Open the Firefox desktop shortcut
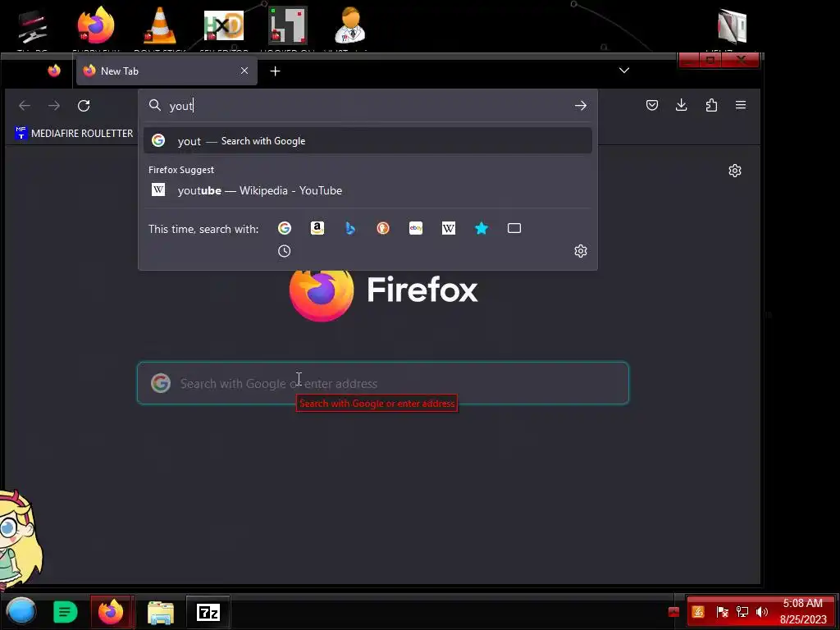The height and width of the screenshot is (630, 840). click(x=95, y=25)
